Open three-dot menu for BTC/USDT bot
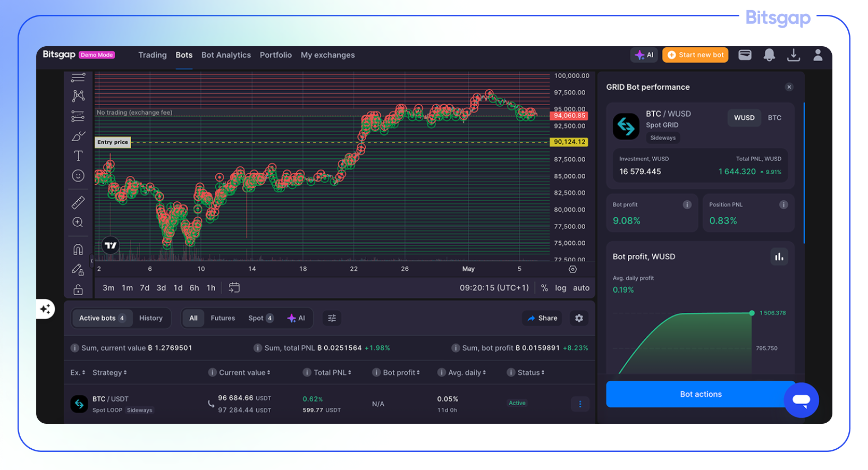 pos(580,404)
